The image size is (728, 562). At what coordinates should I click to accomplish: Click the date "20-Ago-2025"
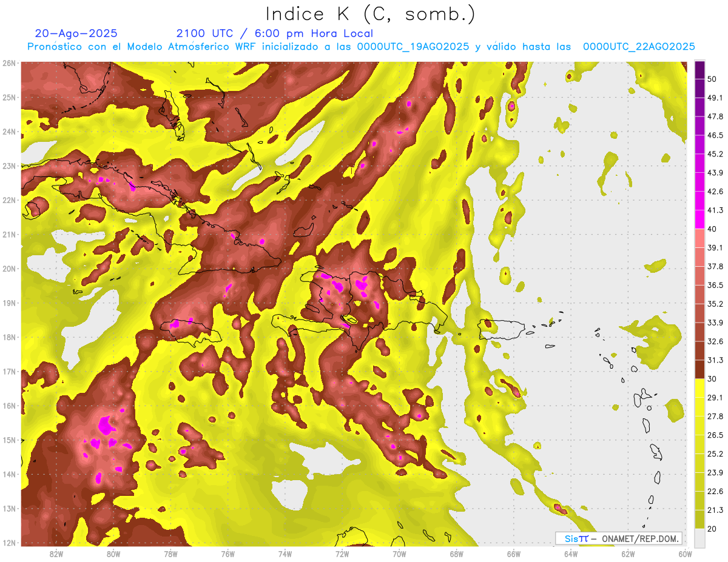pos(76,33)
